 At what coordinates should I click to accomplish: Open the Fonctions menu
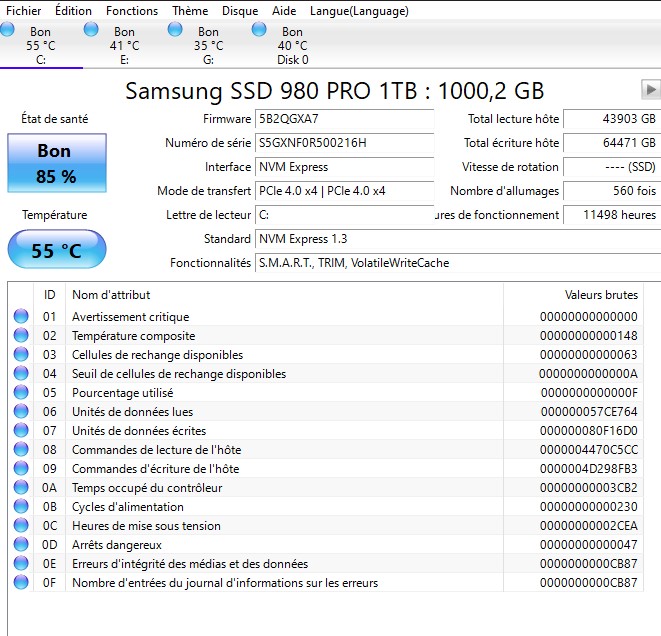coord(132,11)
